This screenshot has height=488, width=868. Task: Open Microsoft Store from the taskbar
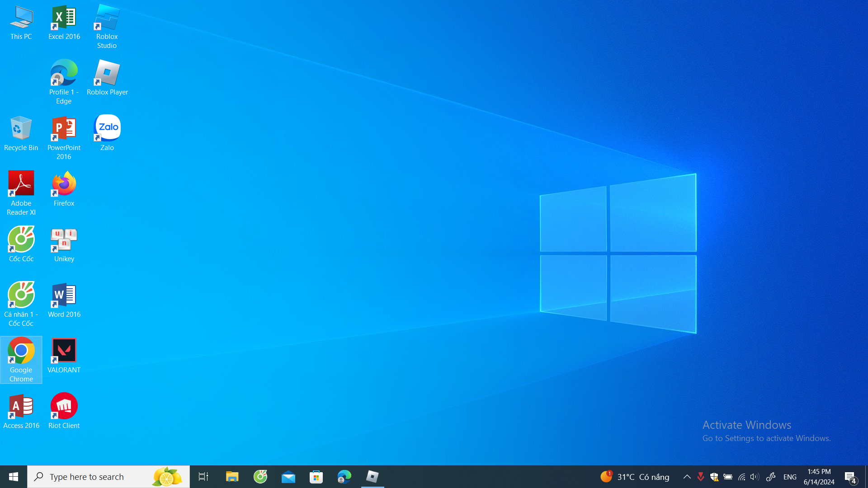[316, 477]
